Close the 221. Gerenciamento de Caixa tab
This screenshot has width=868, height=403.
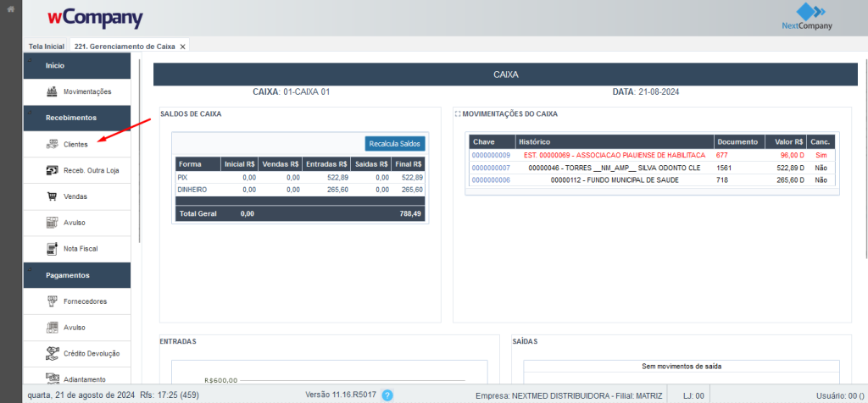point(182,47)
